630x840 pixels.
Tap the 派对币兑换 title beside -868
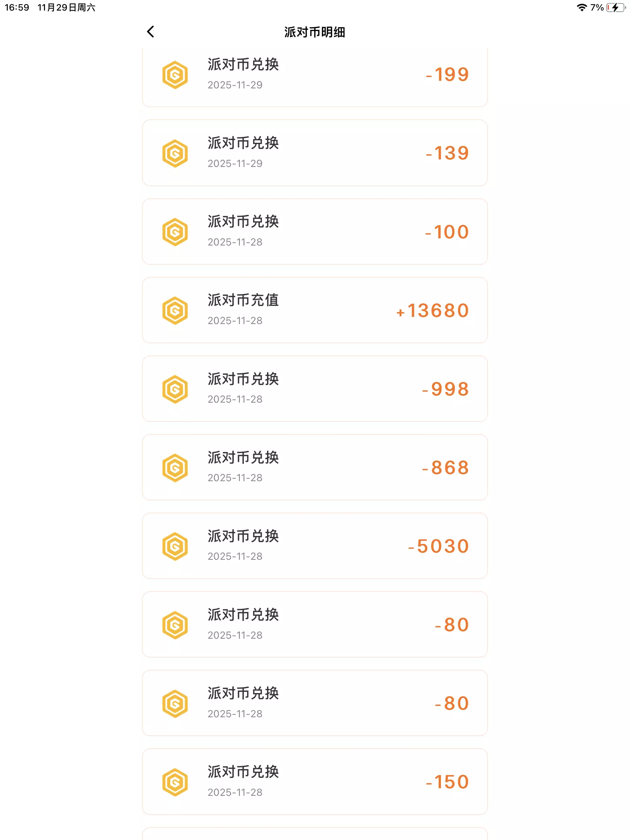click(243, 458)
